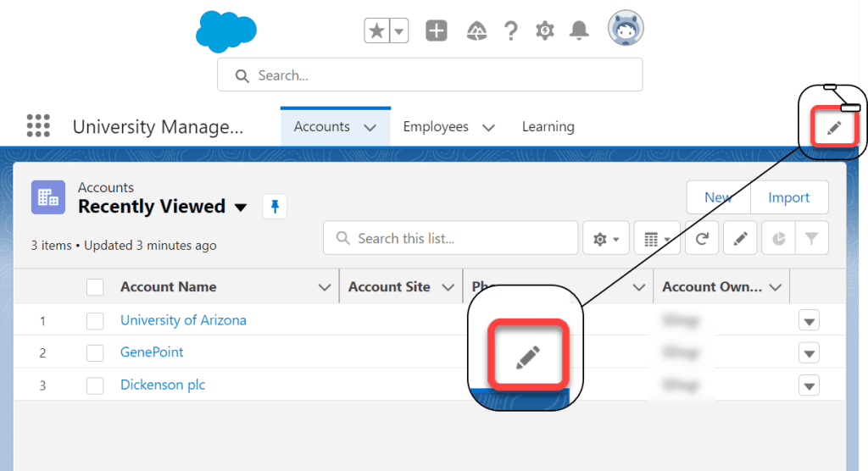
Task: Open the GenePoint account link
Action: click(x=152, y=352)
